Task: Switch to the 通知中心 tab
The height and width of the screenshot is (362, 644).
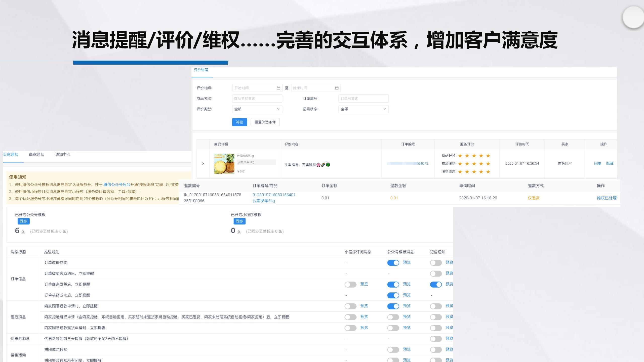Action: 63,154
